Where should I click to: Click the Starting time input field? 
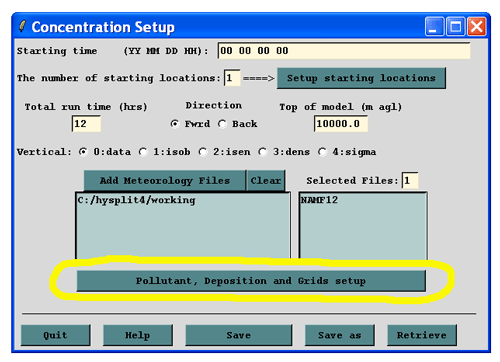coord(344,51)
